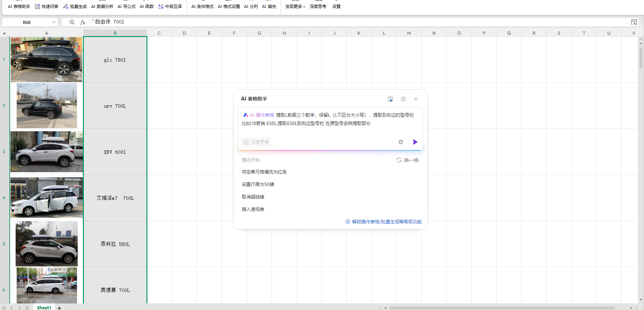Viewport: 644px width, 310px height.
Task: Click the 批量生成 toolbar icon
Action: pyautogui.click(x=66, y=7)
